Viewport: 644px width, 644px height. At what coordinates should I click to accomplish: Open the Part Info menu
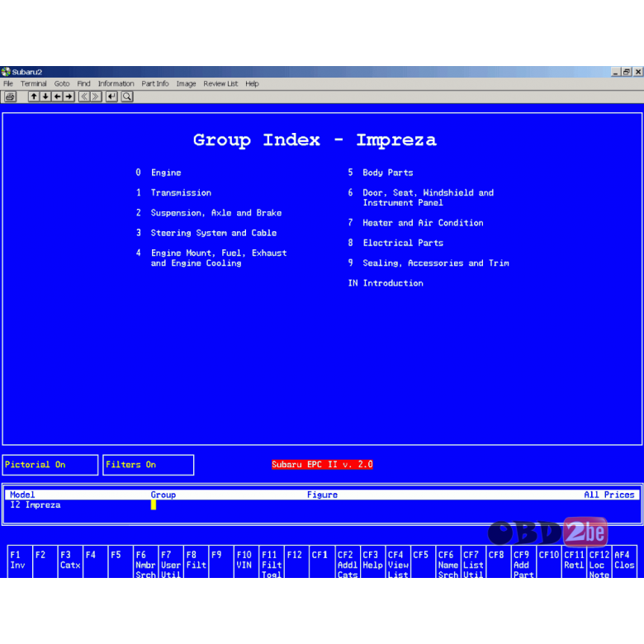pos(155,83)
